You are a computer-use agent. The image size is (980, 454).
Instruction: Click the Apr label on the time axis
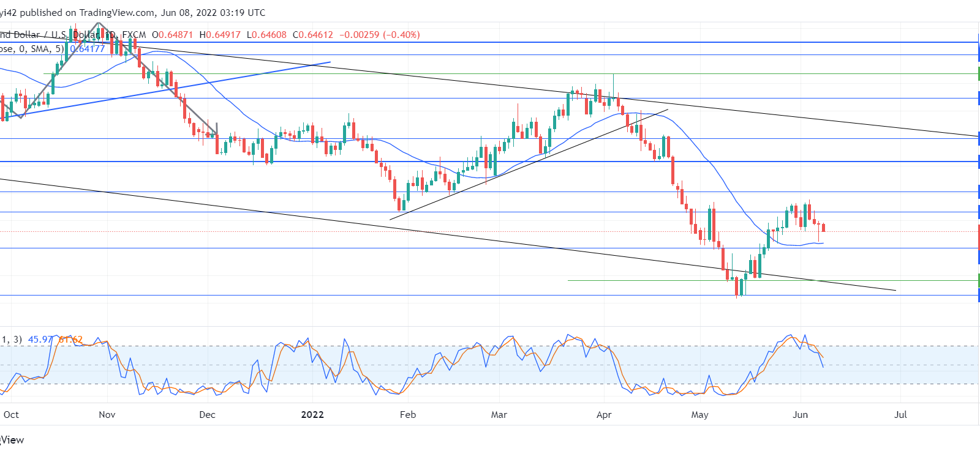click(x=604, y=415)
